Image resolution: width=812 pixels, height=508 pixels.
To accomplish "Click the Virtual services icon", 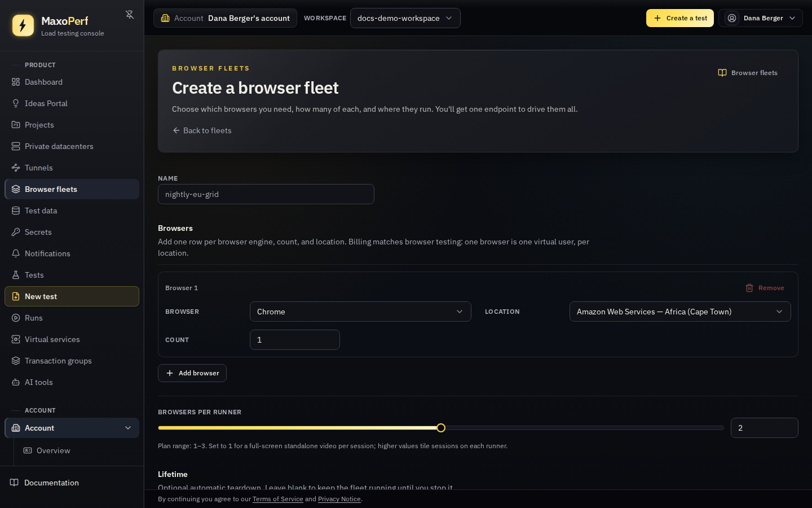I will [x=16, y=339].
